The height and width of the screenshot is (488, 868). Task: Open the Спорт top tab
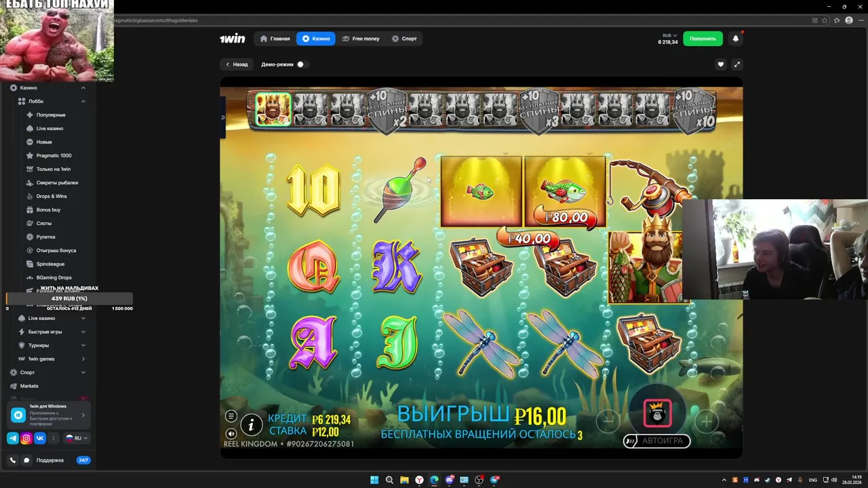coord(404,39)
